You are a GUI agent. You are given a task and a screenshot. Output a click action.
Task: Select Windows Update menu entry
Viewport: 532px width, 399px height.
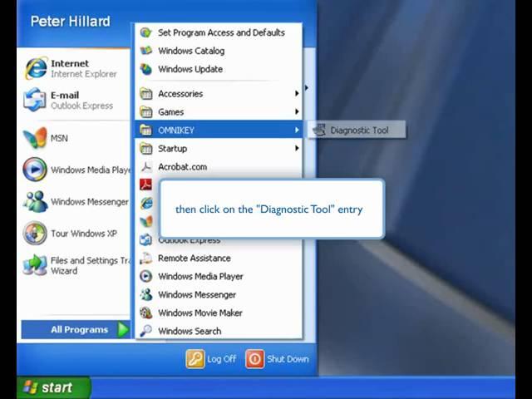(x=219, y=69)
